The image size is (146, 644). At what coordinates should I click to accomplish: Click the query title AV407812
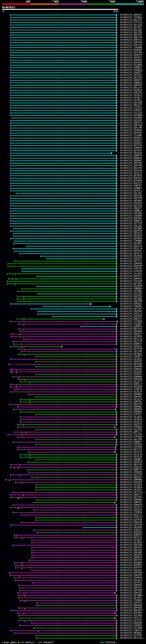[8, 8]
